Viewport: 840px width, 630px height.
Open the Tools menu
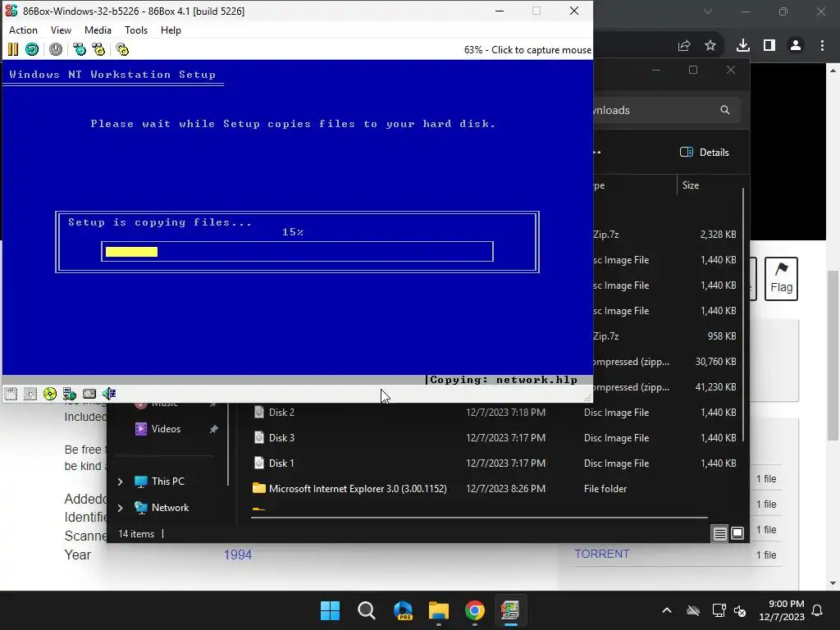point(136,30)
